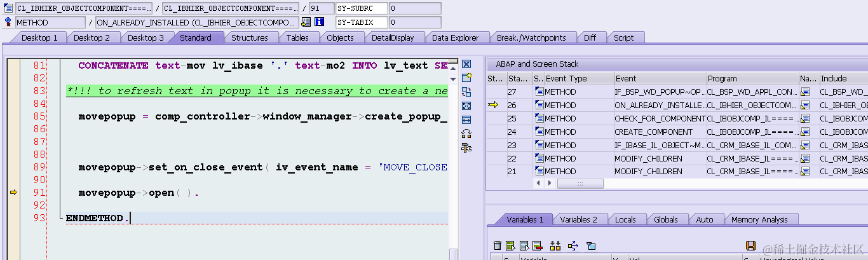
Task: Click the SY-SUBRC field
Action: [x=361, y=8]
